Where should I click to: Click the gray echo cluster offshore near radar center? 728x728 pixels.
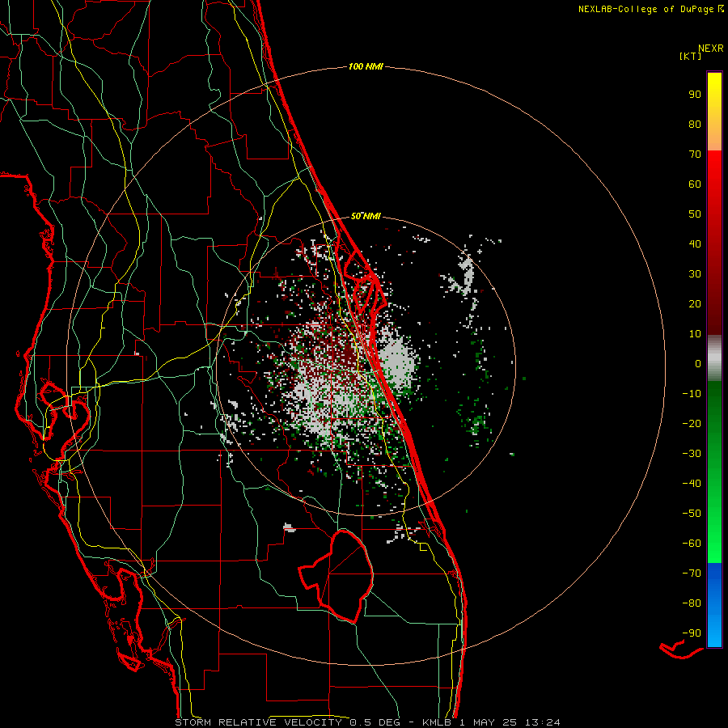coord(397,362)
